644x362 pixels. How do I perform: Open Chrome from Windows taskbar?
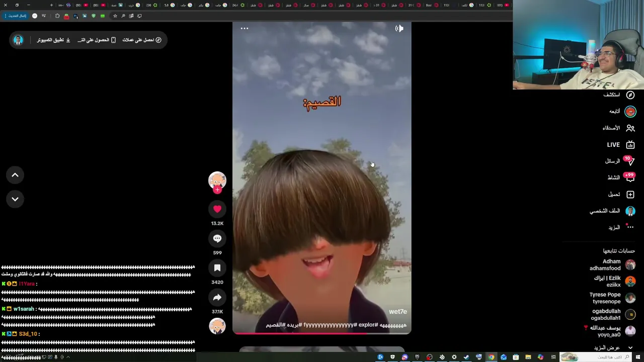coord(491,357)
